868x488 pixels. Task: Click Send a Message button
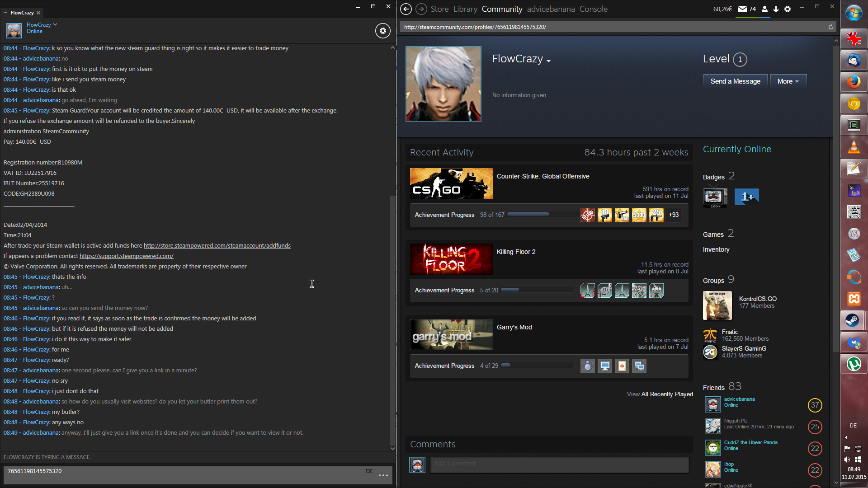tap(735, 81)
